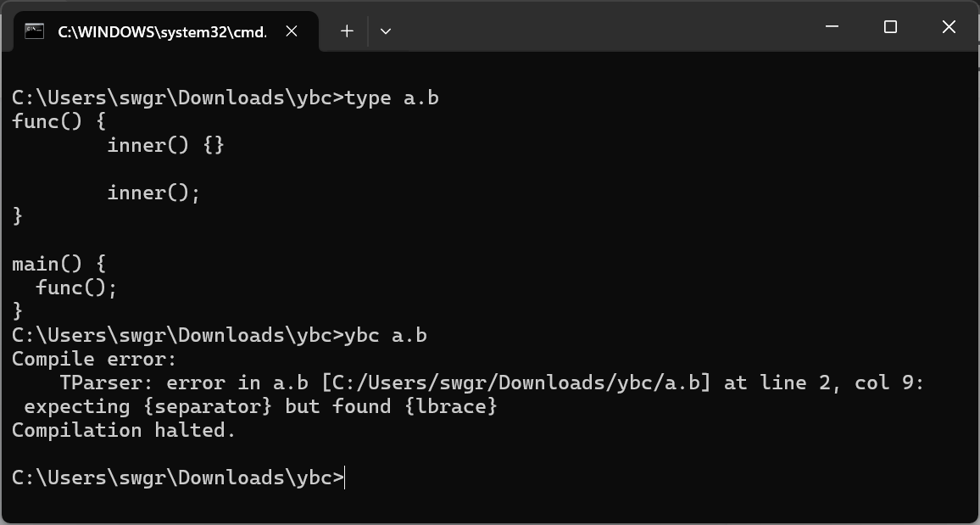The image size is (980, 525).
Task: Maximize the terminal window
Action: pyautogui.click(x=891, y=27)
